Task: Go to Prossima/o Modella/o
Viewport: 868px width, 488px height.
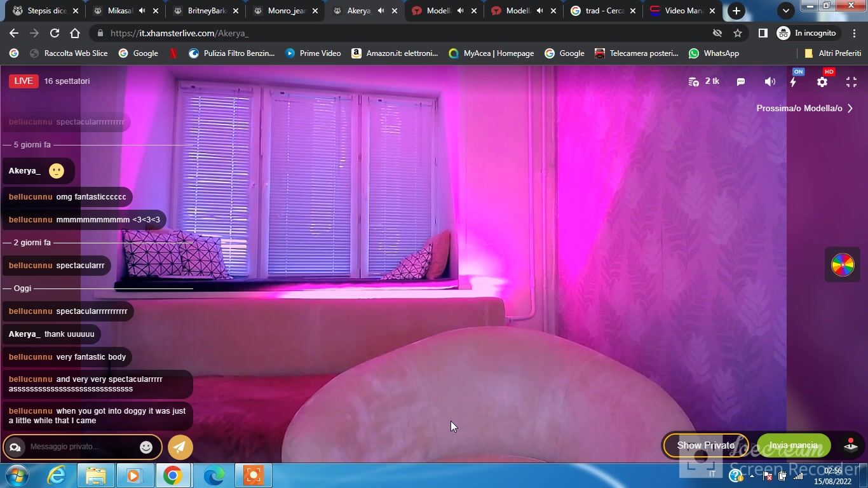Action: [x=804, y=108]
